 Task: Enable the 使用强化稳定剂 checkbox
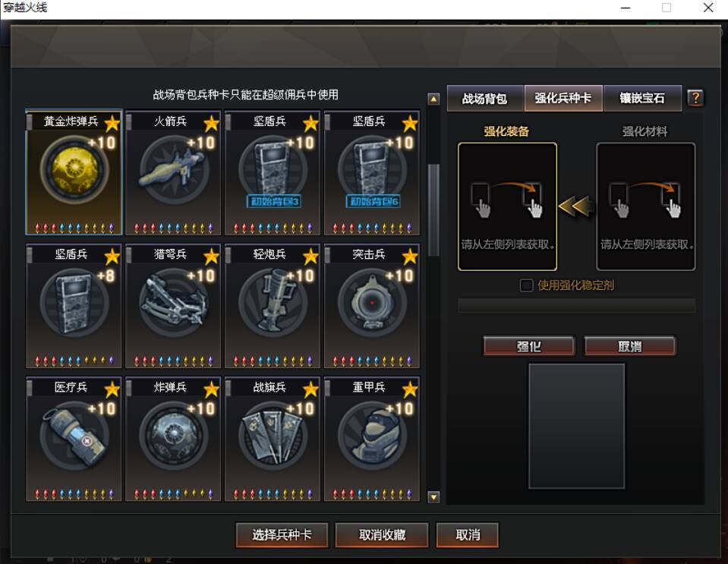526,285
